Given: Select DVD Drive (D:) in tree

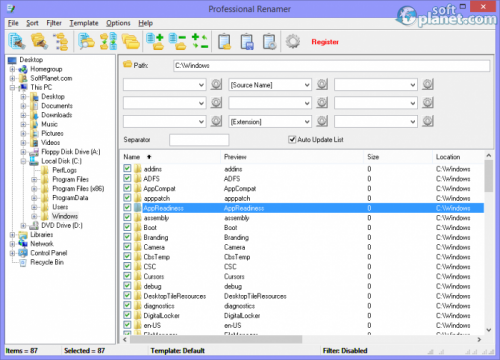Looking at the screenshot, I should [x=62, y=225].
